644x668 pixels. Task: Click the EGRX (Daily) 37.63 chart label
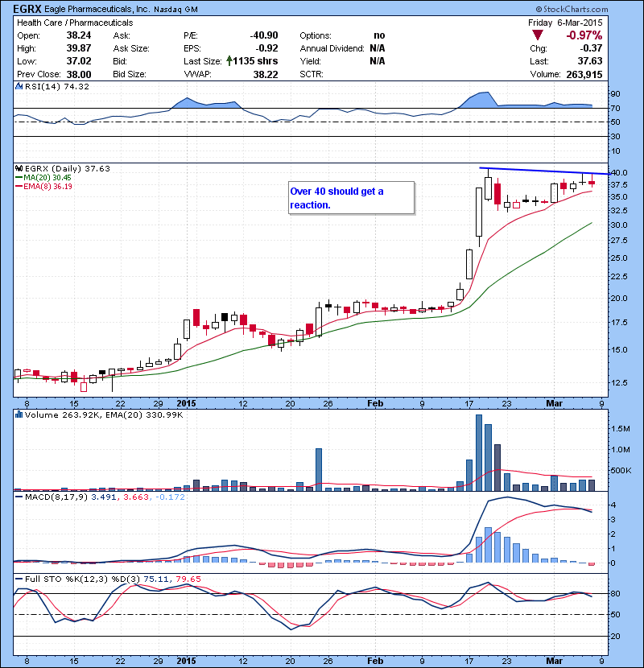tap(68, 169)
